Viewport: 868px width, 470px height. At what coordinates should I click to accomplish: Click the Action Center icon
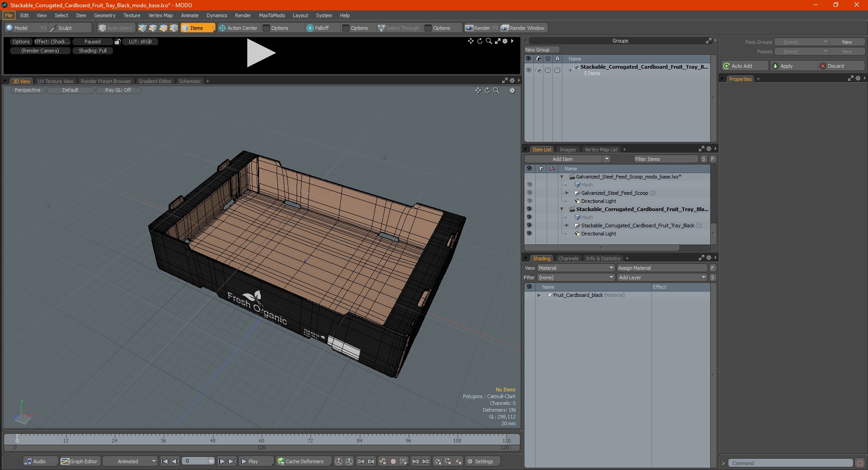click(x=222, y=28)
